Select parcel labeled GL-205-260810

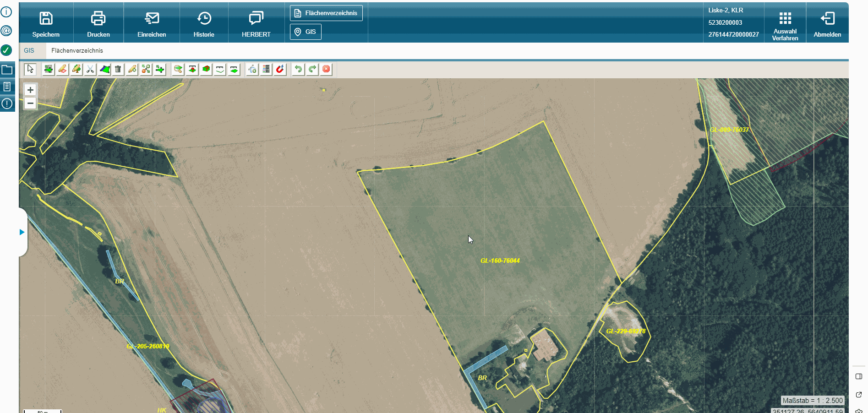point(148,346)
